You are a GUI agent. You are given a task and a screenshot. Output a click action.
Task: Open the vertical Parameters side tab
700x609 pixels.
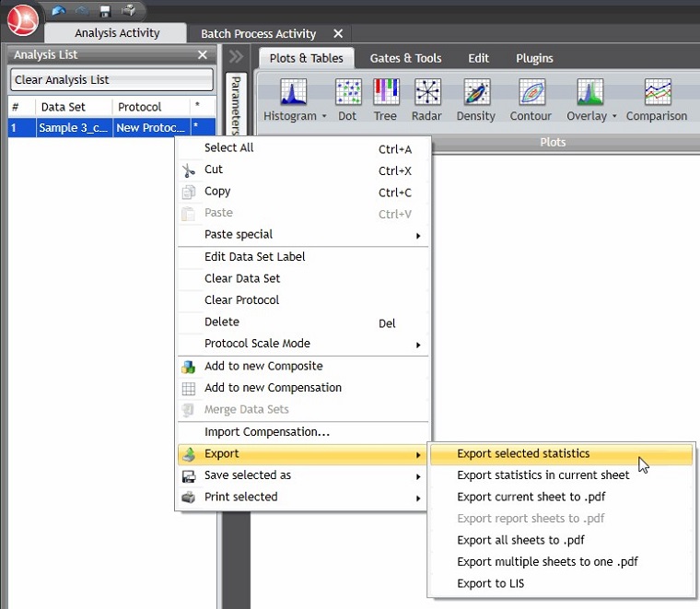coord(236,105)
